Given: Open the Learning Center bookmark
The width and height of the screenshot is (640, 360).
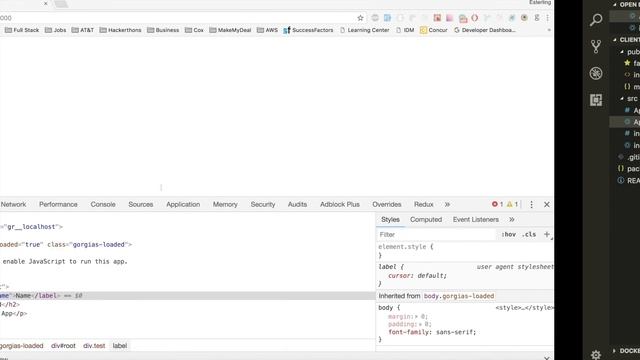Looking at the screenshot, I should (x=364, y=30).
